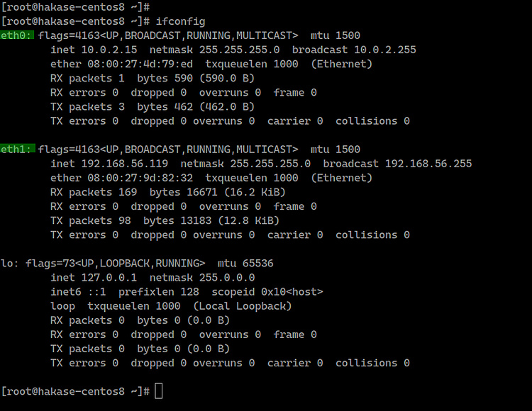
Task: Click the (Local Loopback) text
Action: coord(243,306)
